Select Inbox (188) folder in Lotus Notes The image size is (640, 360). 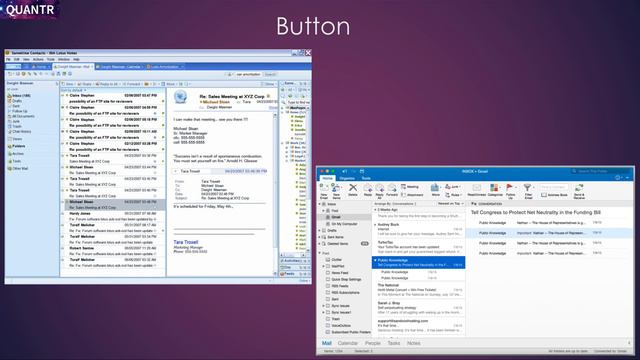tap(21, 96)
